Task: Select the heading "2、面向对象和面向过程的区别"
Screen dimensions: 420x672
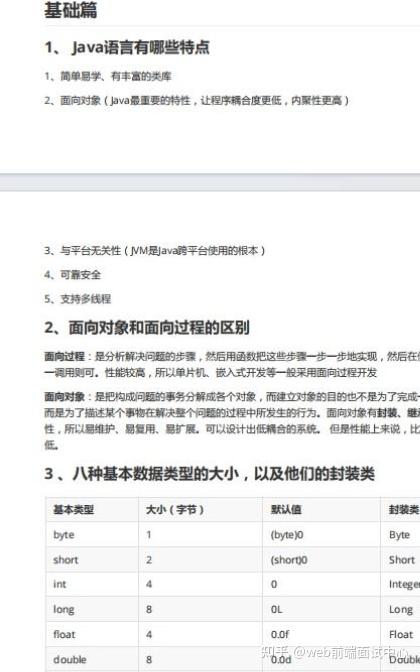Action: click(147, 328)
